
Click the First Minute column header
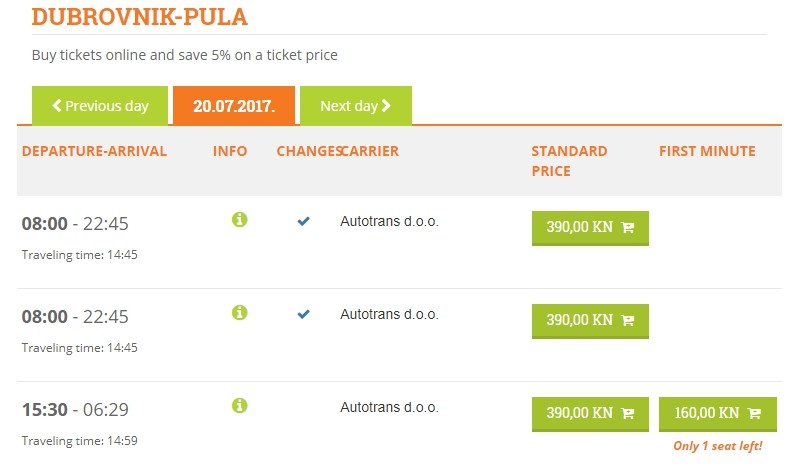(707, 152)
